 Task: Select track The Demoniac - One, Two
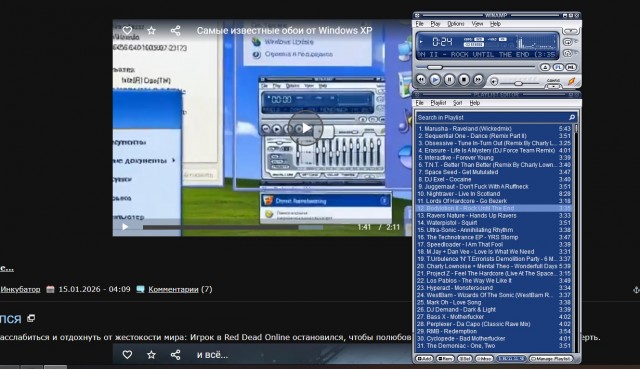493,346
